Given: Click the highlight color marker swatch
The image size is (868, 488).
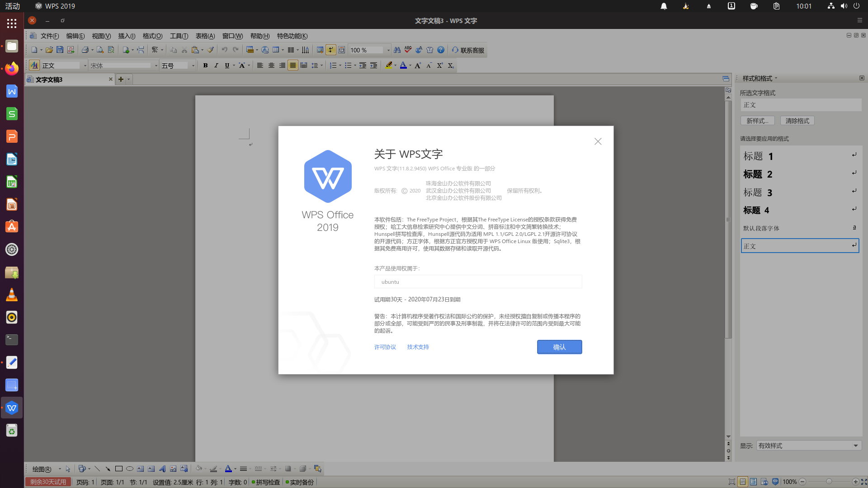Looking at the screenshot, I should pos(389,66).
